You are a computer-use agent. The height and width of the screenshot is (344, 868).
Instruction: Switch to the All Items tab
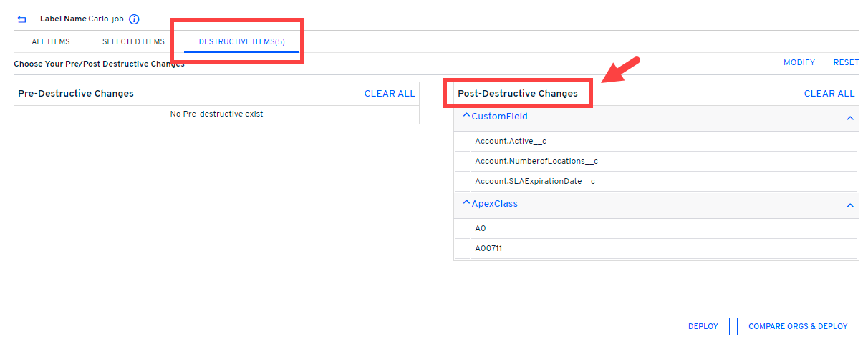click(x=51, y=42)
